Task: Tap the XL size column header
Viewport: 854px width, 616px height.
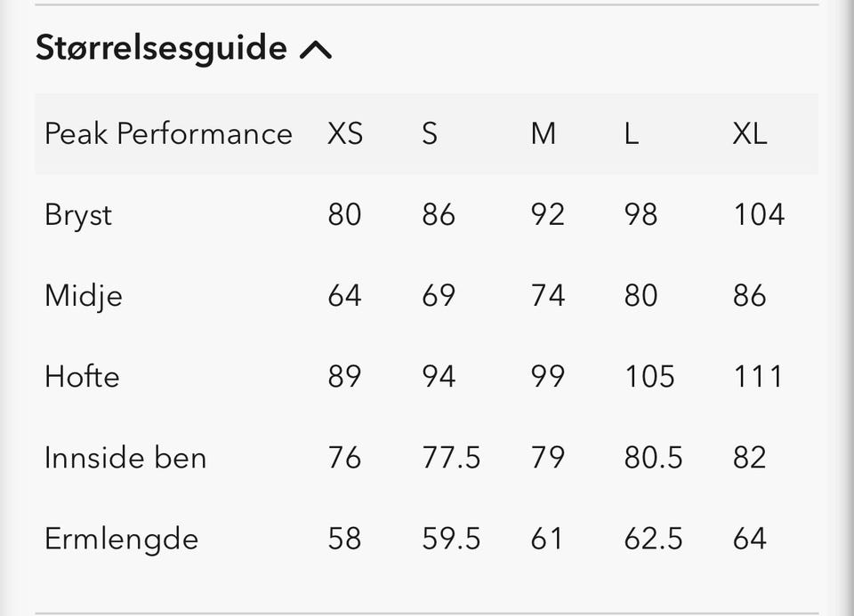Action: tap(749, 133)
